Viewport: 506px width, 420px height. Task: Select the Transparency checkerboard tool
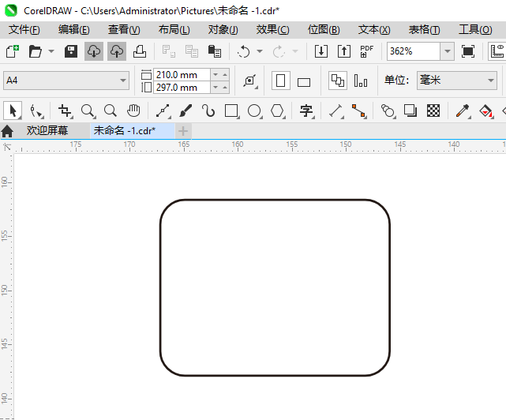coord(433,111)
